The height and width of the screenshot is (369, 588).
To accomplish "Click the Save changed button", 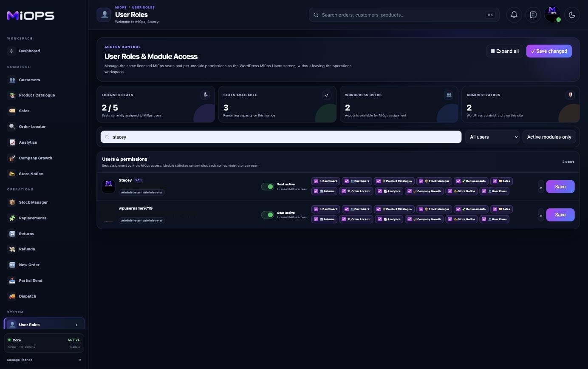I will click(549, 51).
